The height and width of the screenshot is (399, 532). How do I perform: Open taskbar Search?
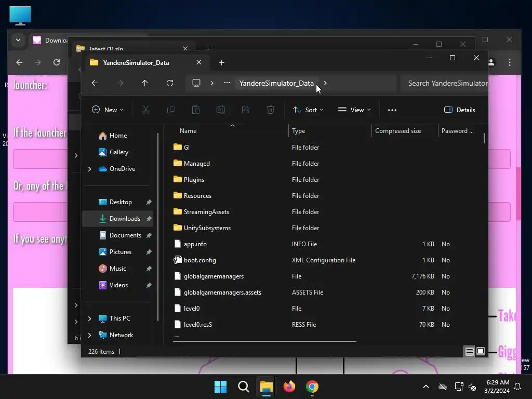243,387
